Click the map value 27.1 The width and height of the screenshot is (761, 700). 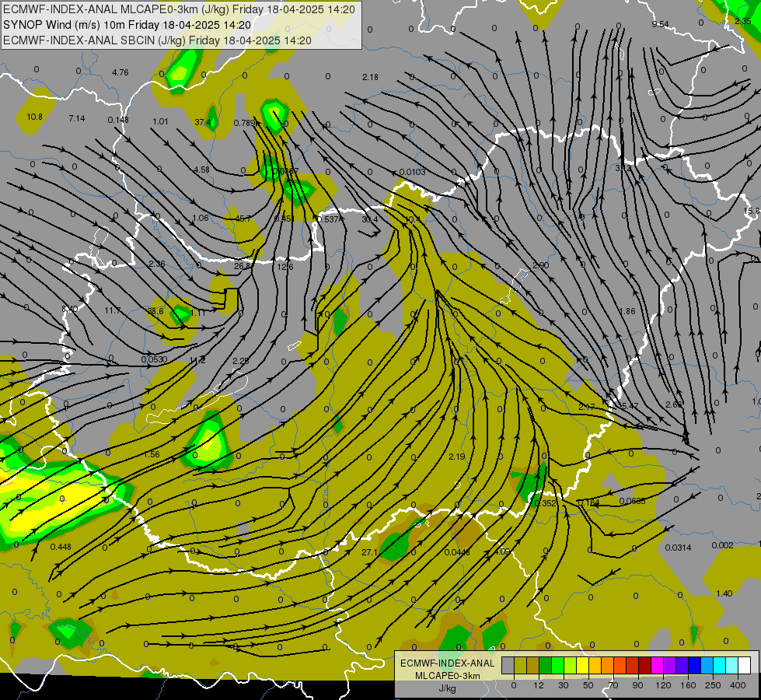tap(369, 552)
